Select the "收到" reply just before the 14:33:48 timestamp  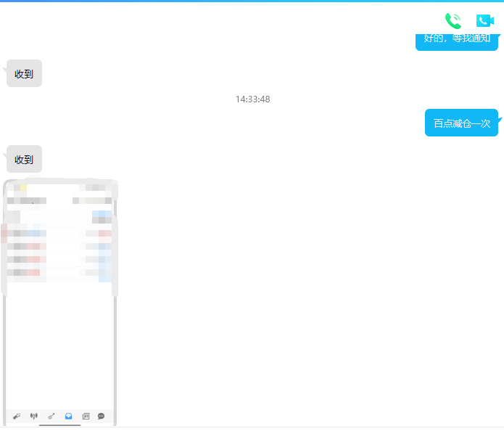[24, 73]
